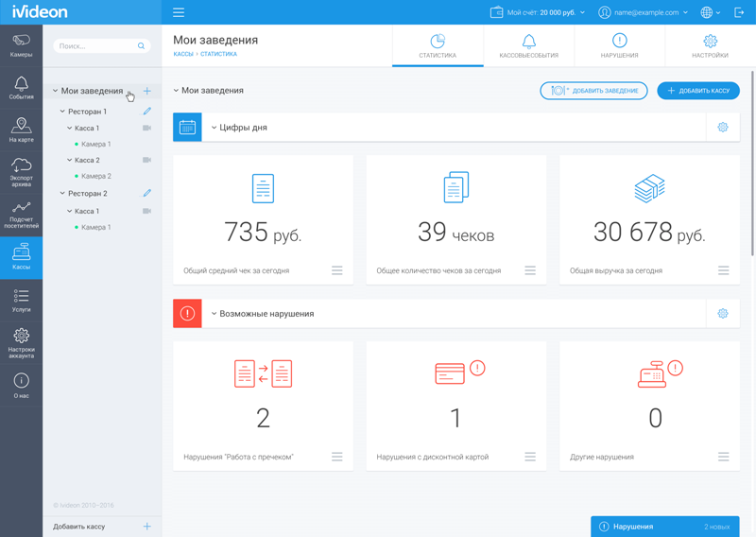Open settings gear for Цифры дня
This screenshot has height=537, width=756.
tap(723, 128)
